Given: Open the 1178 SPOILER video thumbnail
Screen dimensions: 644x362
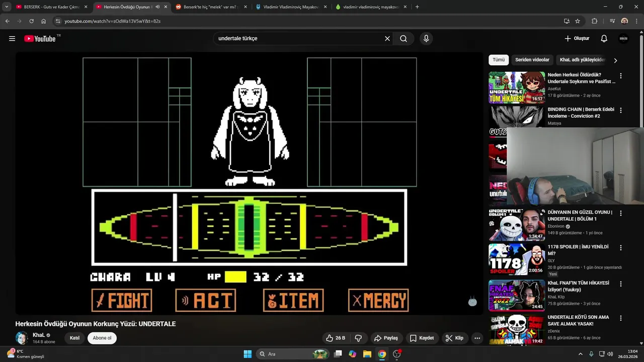Looking at the screenshot, I should (x=517, y=259).
